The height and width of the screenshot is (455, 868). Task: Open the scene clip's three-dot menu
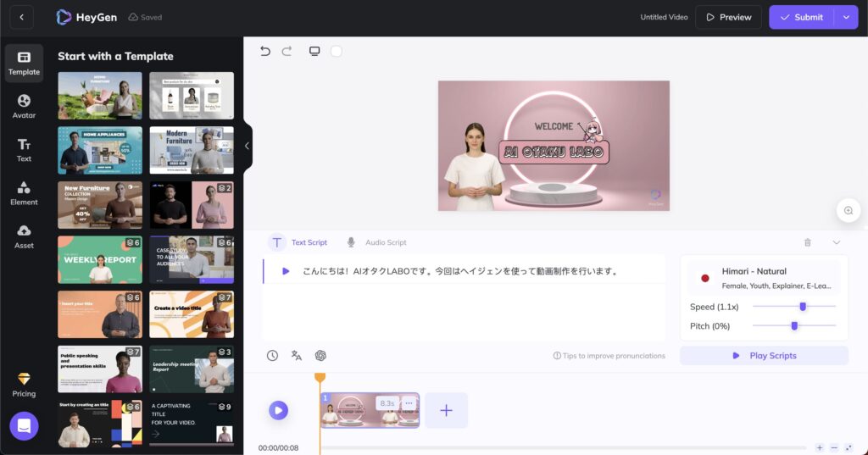point(409,403)
